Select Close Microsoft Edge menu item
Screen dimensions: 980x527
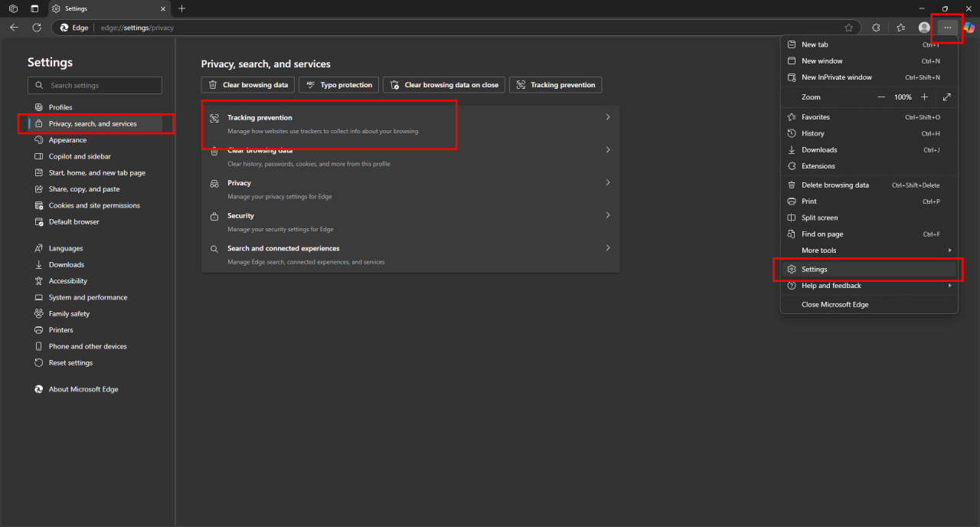pos(869,305)
